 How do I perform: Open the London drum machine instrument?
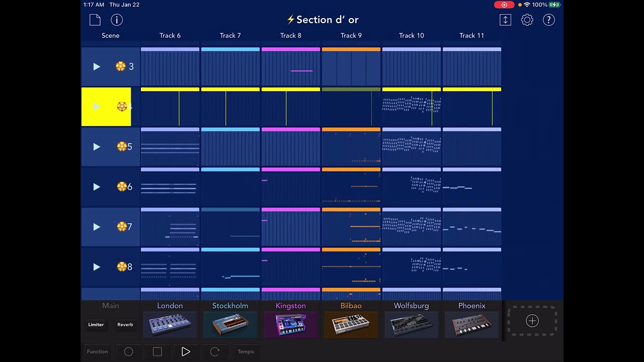pos(170,325)
